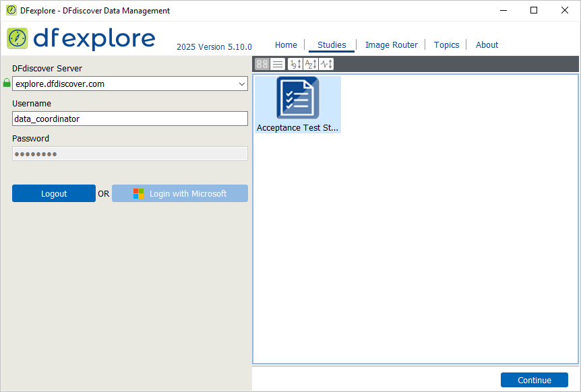The height and width of the screenshot is (392, 581).
Task: Click the Password input field
Action: (130, 154)
